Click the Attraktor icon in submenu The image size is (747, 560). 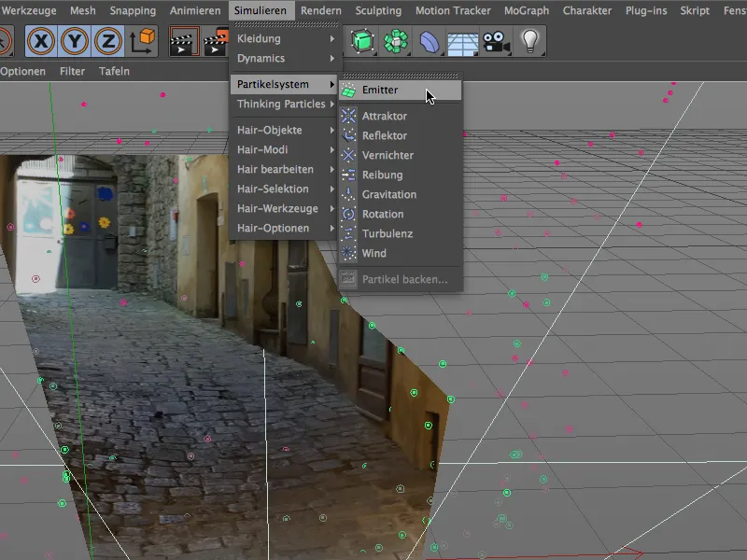point(348,116)
